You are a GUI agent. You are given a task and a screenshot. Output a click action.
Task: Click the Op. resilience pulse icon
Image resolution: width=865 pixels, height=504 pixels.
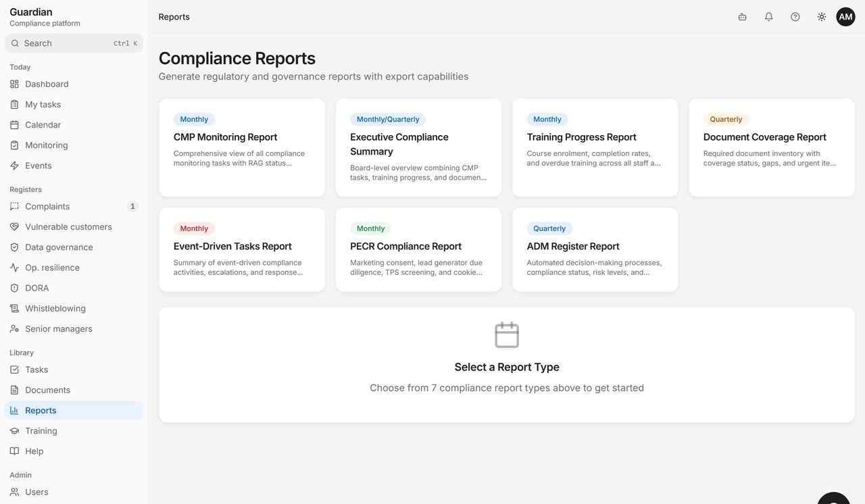pos(14,267)
